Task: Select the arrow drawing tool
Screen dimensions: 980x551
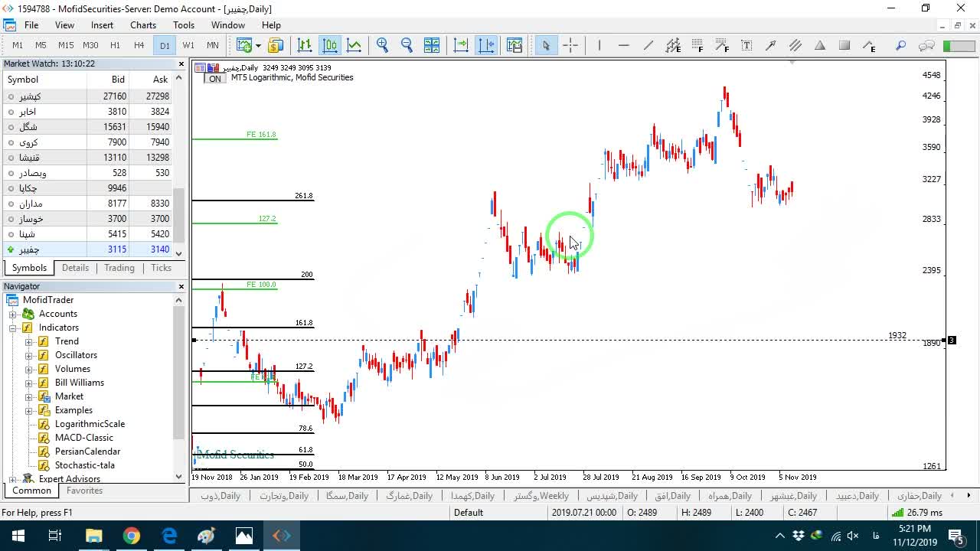Action: click(771, 45)
